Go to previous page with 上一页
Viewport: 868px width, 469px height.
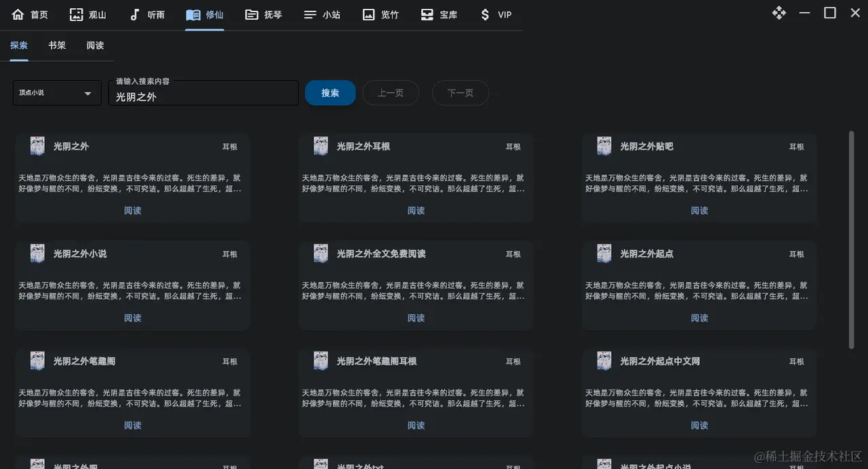coord(391,93)
